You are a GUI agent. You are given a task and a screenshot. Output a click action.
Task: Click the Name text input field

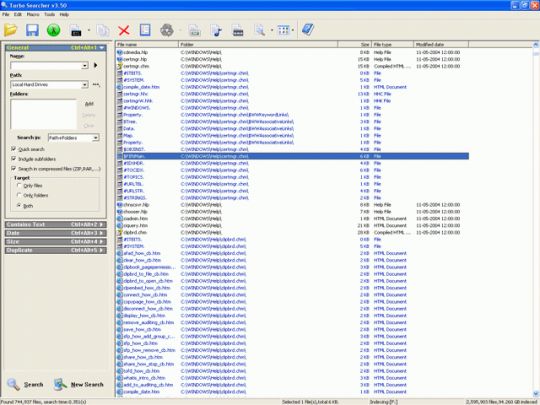tap(46, 65)
